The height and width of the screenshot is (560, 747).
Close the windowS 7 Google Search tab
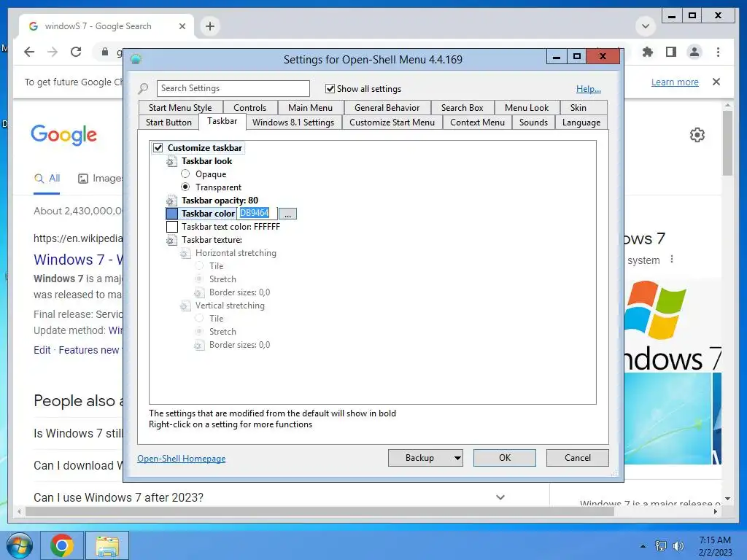[x=182, y=26]
